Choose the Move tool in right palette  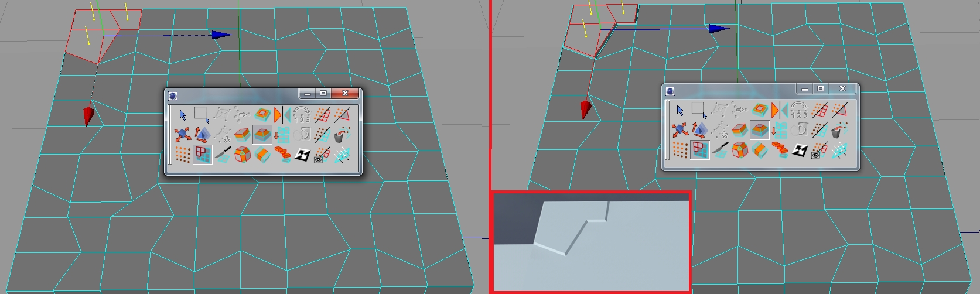[680, 130]
